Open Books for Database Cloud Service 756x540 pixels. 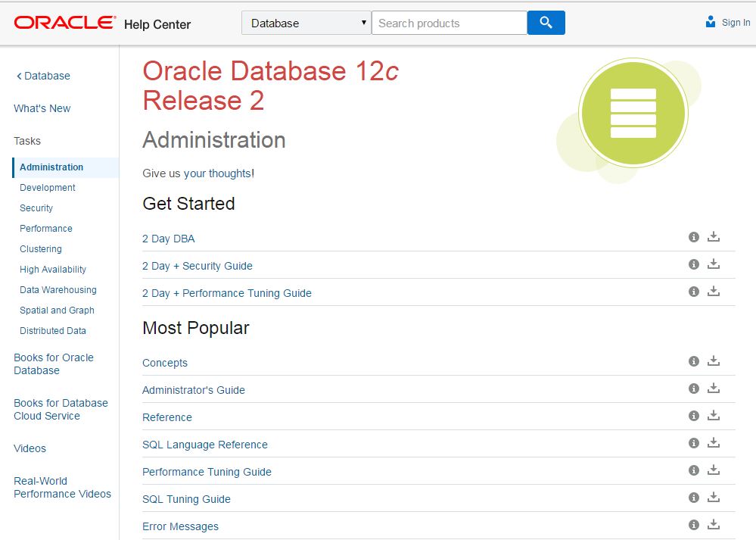(x=61, y=409)
